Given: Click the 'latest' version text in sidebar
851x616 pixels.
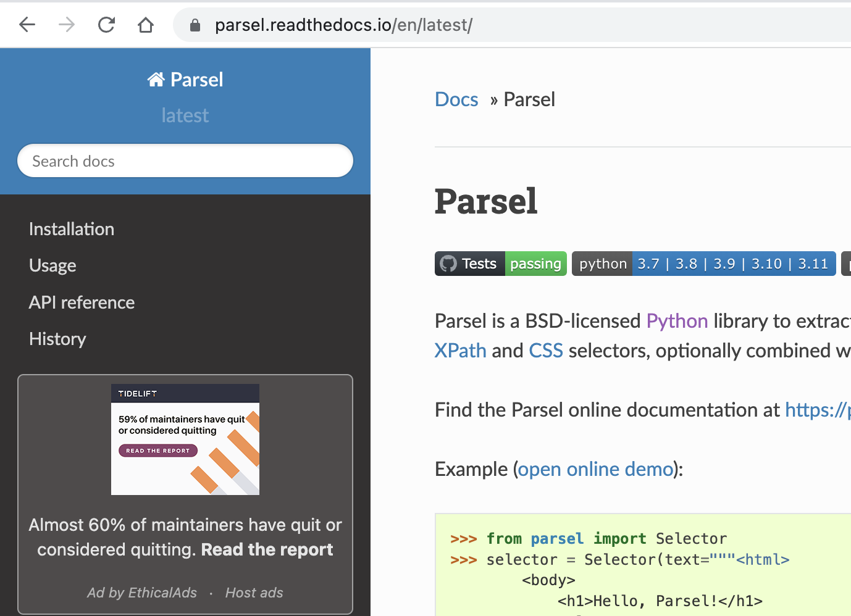Looking at the screenshot, I should (x=185, y=115).
